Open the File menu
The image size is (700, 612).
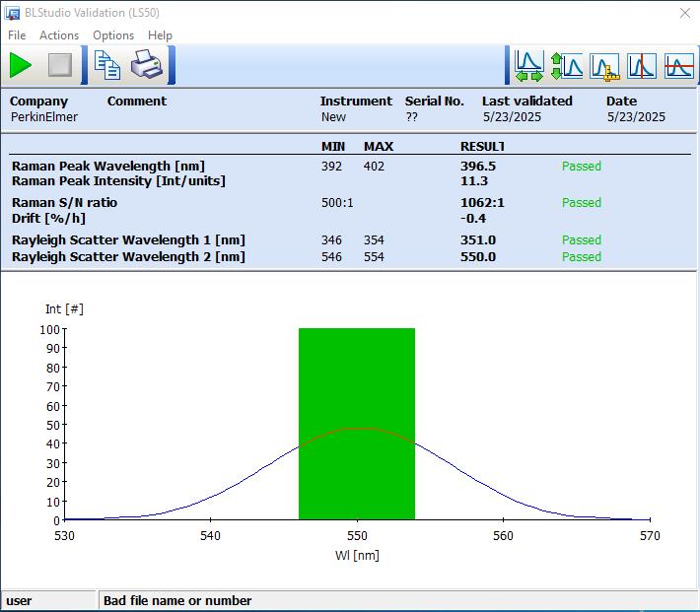click(17, 35)
